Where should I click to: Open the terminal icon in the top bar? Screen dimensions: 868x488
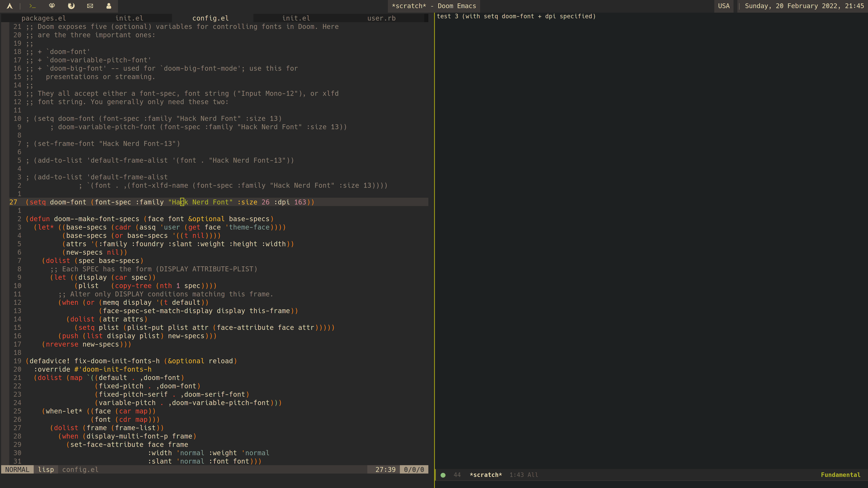coord(32,6)
